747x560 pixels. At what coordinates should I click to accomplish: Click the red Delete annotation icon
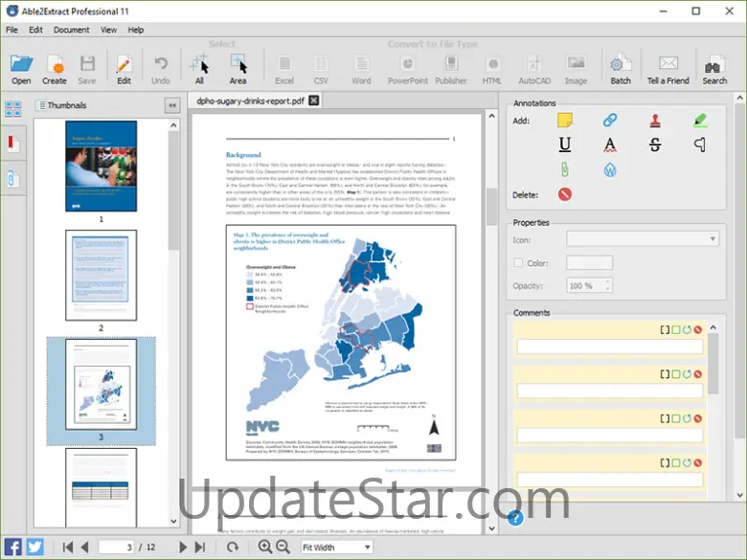[x=564, y=194]
